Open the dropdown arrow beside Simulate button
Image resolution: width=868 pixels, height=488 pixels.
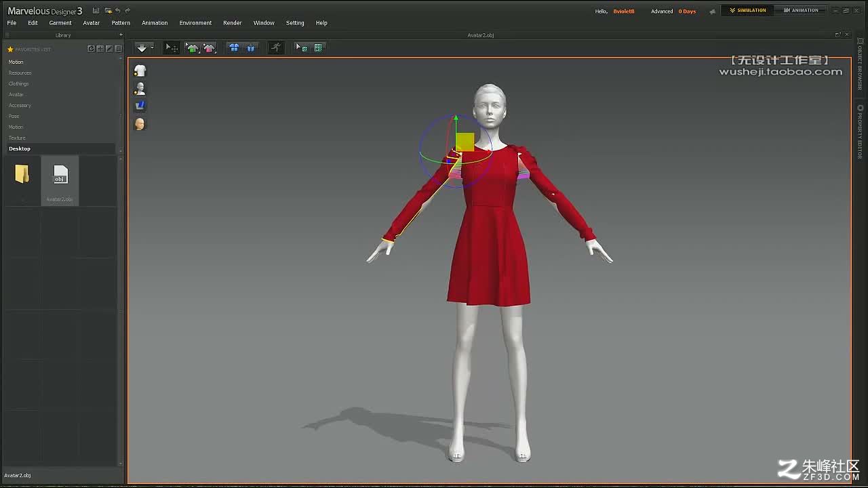152,47
